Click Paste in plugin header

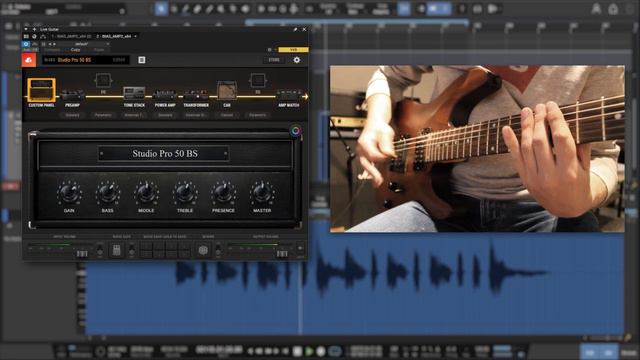pyautogui.click(x=99, y=49)
